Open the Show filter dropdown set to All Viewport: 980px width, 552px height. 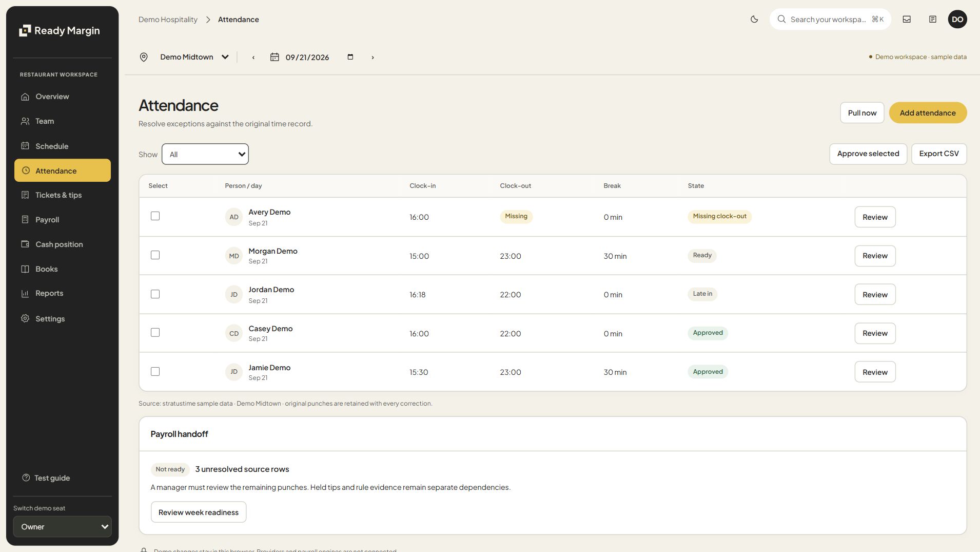[x=205, y=154]
